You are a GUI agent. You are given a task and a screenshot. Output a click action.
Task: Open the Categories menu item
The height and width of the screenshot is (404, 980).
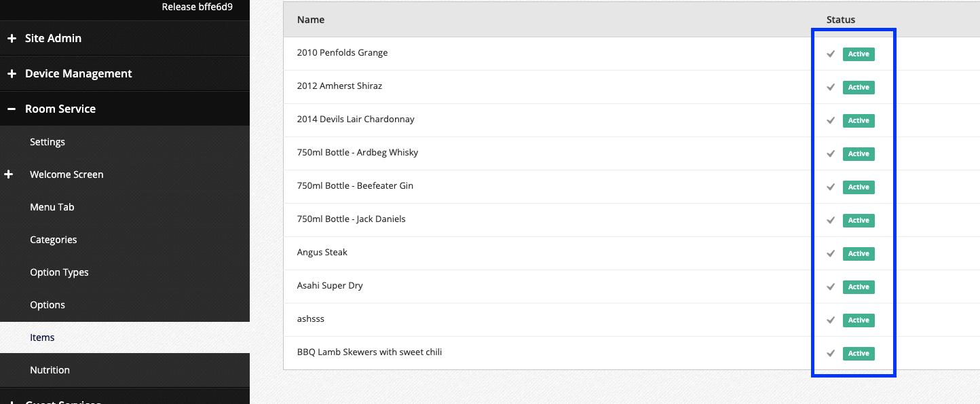pos(53,240)
